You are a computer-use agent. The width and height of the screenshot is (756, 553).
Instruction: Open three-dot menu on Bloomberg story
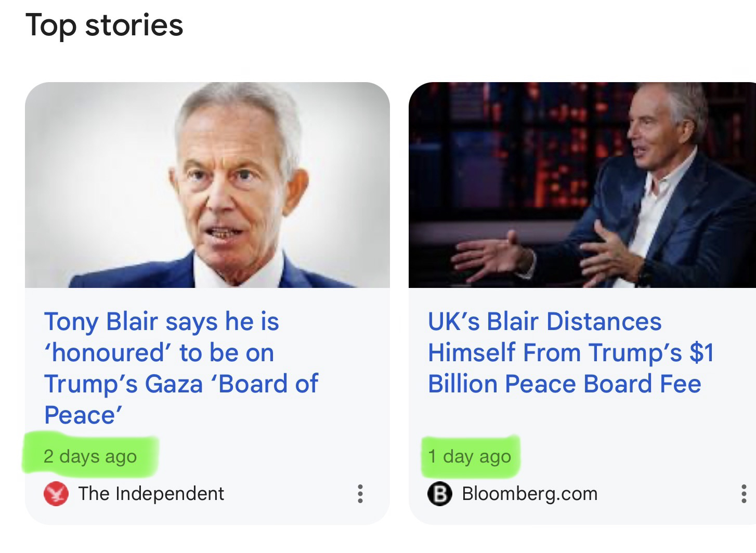click(x=744, y=494)
